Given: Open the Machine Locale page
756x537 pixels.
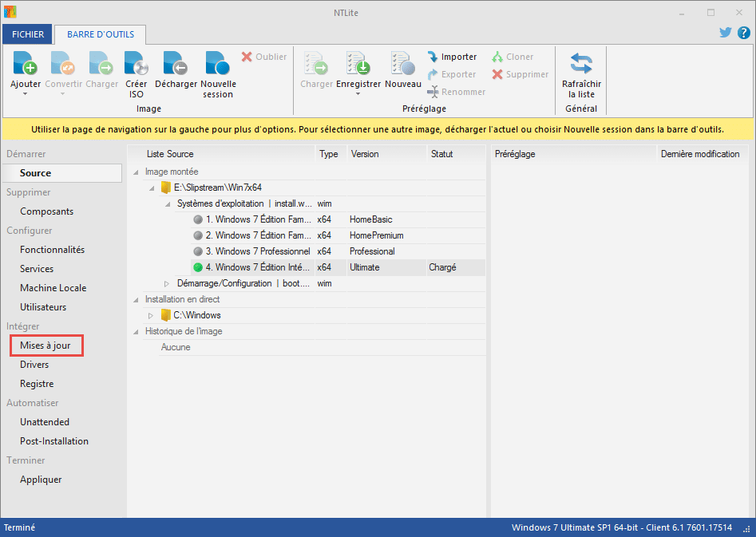Looking at the screenshot, I should pyautogui.click(x=53, y=288).
